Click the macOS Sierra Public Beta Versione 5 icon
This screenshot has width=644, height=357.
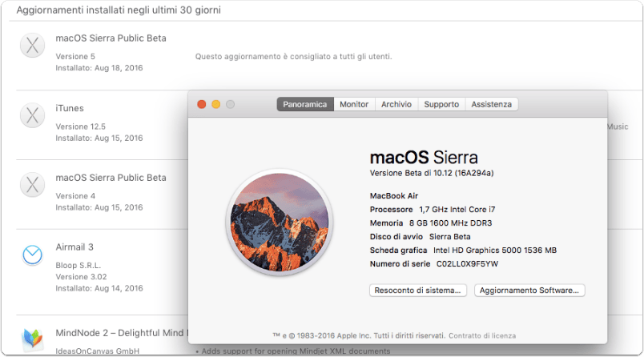coord(33,45)
